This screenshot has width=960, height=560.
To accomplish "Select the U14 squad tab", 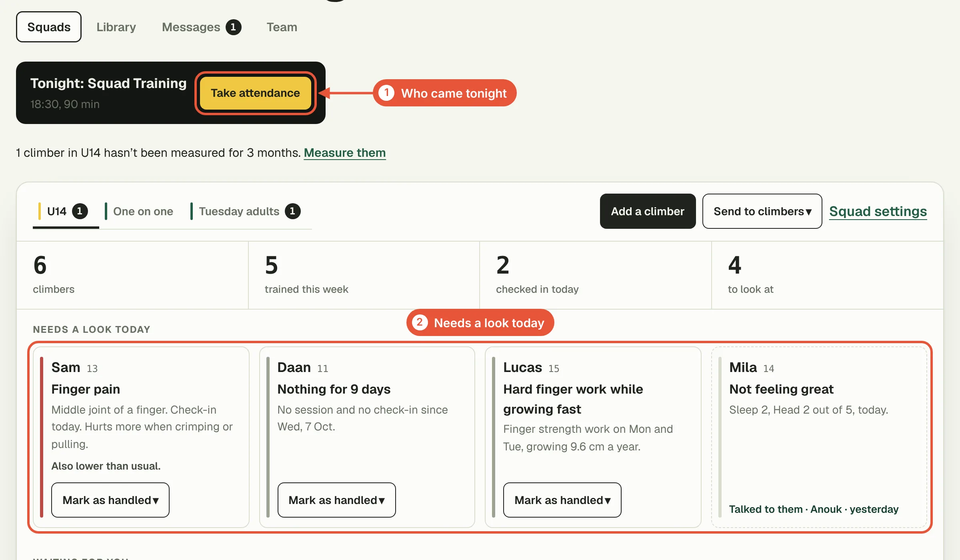I will [x=66, y=211].
